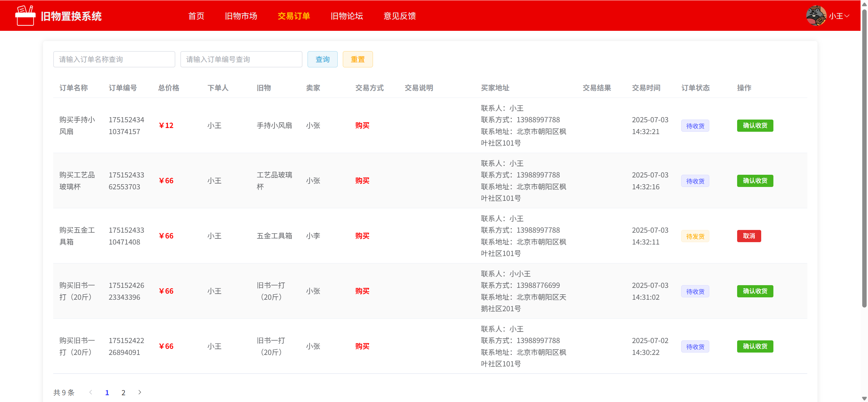Switch to 旧物市场 menu item
The image size is (868, 402).
coord(241,16)
